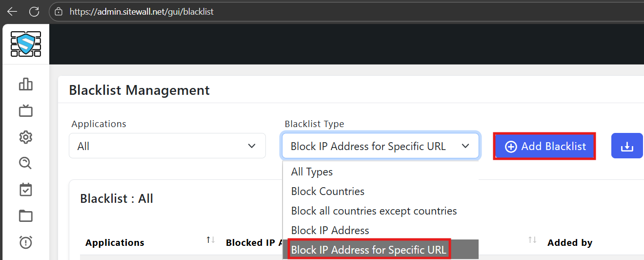Open settings gear in sidebar
The height and width of the screenshot is (260, 644).
(x=26, y=137)
